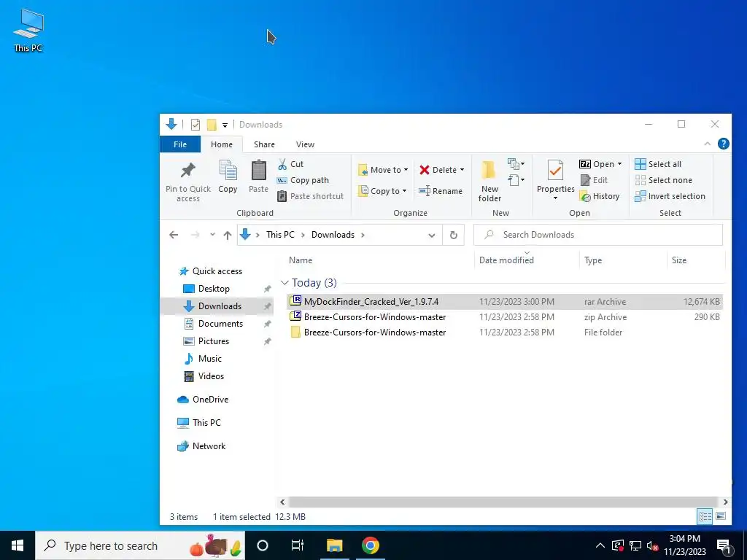Screen dimensions: 747x560
Task: Select Breeze-Cursors File folder row
Action: (505, 332)
